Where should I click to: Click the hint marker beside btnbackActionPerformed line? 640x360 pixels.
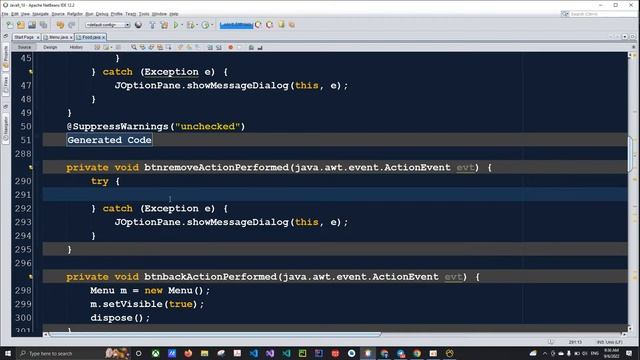(31, 277)
